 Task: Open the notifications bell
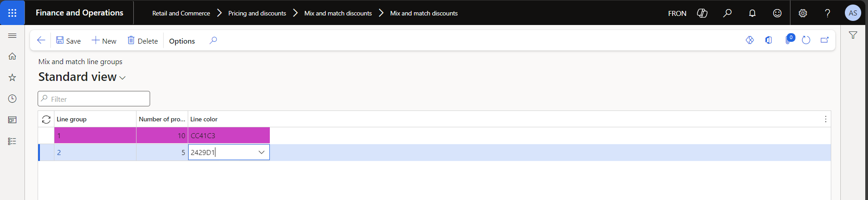pyautogui.click(x=752, y=13)
